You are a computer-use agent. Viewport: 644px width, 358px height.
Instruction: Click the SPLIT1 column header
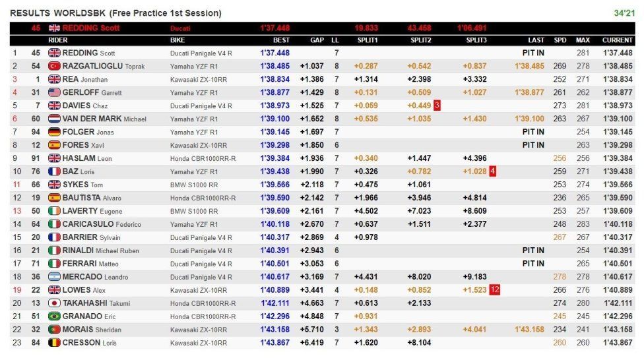pyautogui.click(x=367, y=40)
